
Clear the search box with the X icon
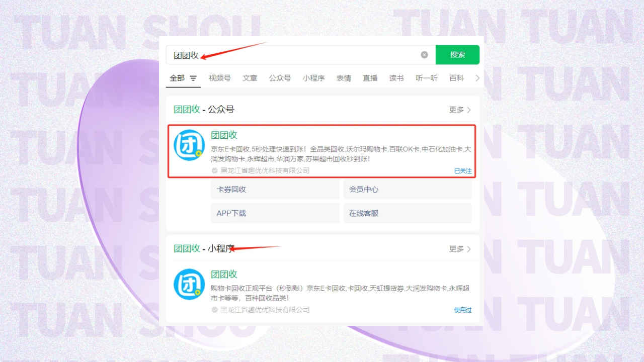point(424,55)
